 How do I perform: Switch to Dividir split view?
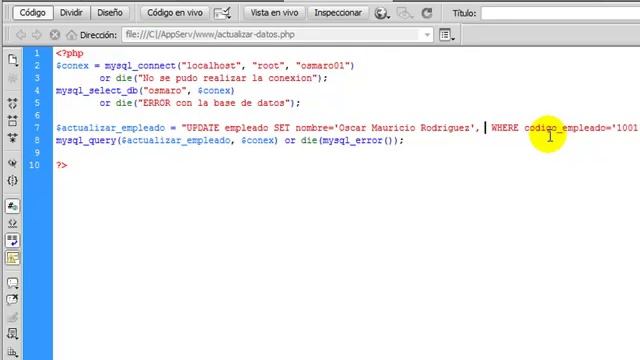coord(71,13)
